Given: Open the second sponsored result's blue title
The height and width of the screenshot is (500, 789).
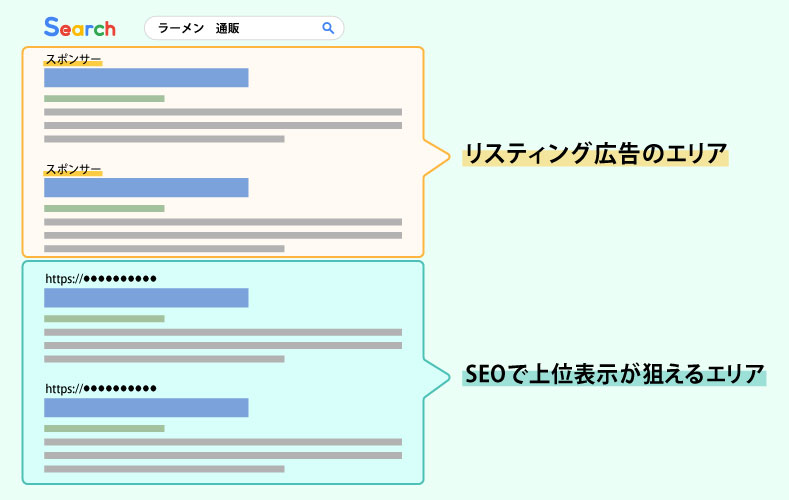Looking at the screenshot, I should 146,188.
